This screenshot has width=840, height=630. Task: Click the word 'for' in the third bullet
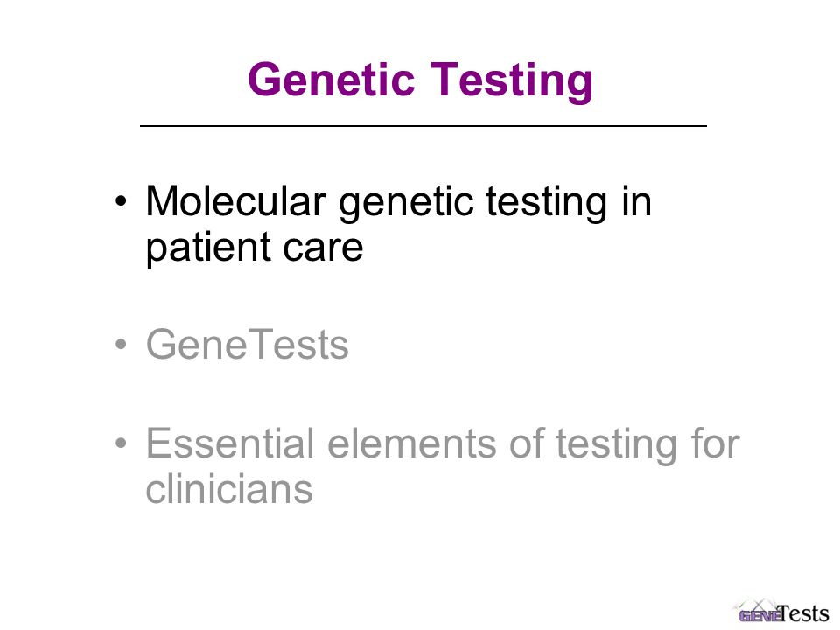click(x=715, y=443)
